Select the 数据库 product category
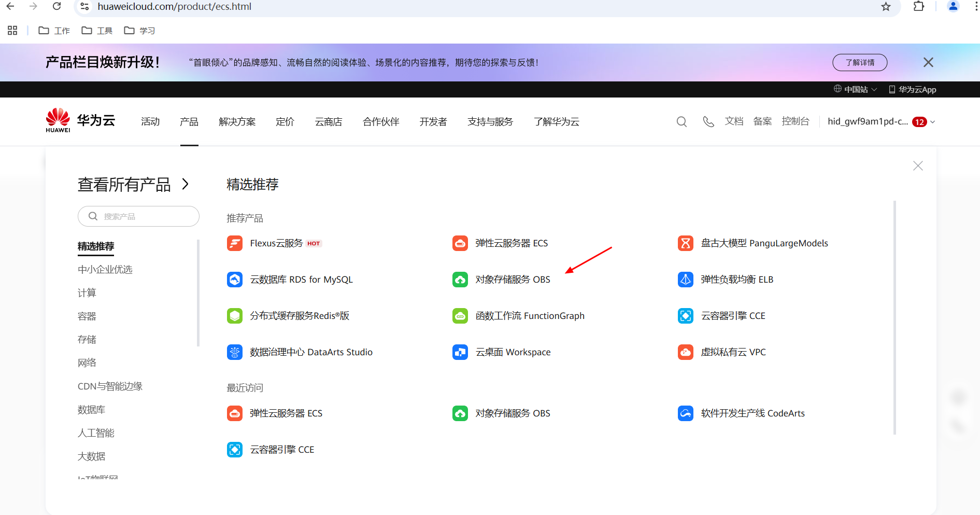980x515 pixels. [x=92, y=410]
